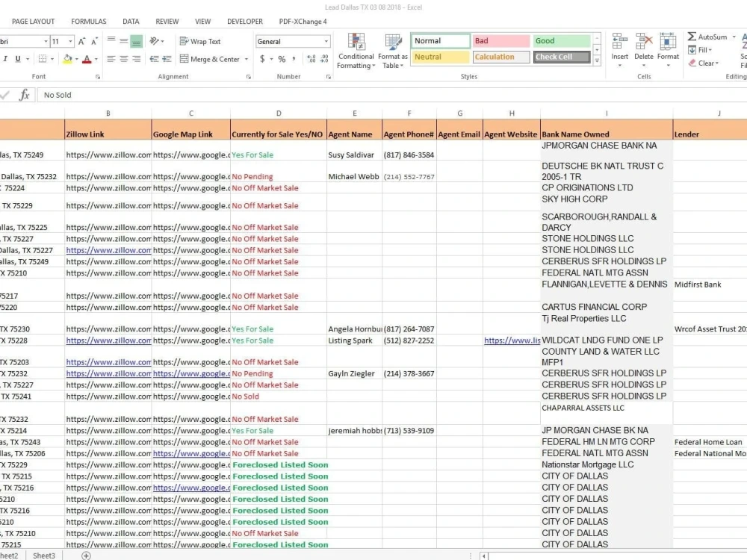Image resolution: width=747 pixels, height=560 pixels.
Task: Click the yellow Fill Color bucket
Action: 68,58
